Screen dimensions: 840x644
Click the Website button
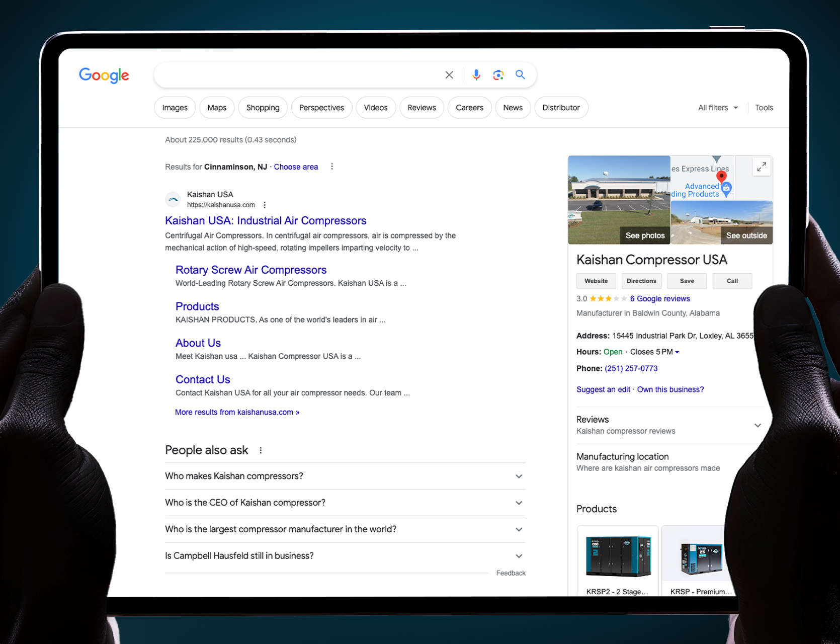pos(596,281)
